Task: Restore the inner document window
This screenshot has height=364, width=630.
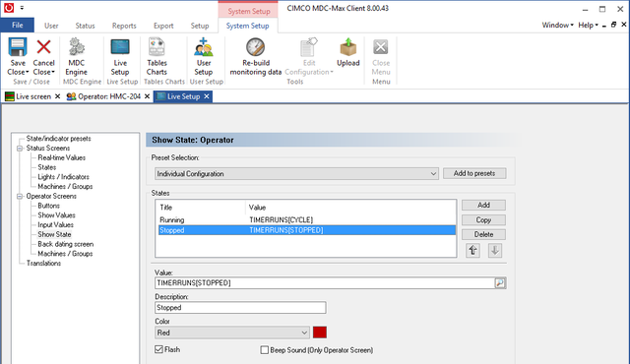Action: [x=613, y=25]
